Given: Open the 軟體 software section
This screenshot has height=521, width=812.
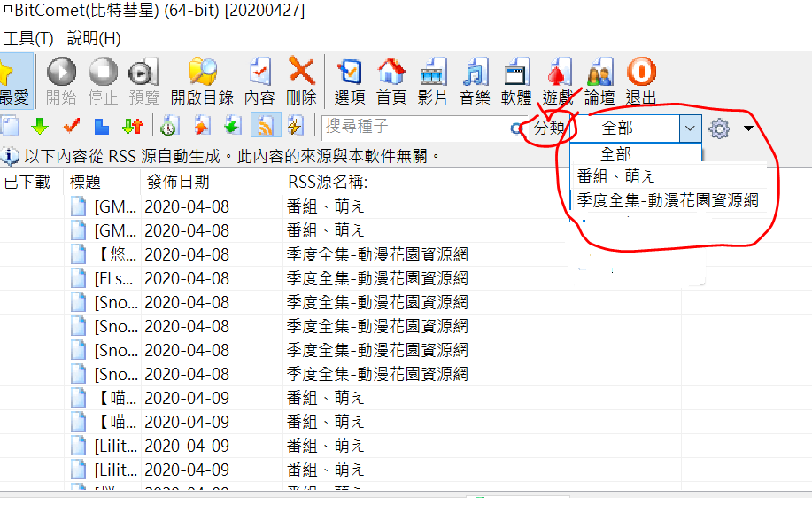Looking at the screenshot, I should point(516,81).
